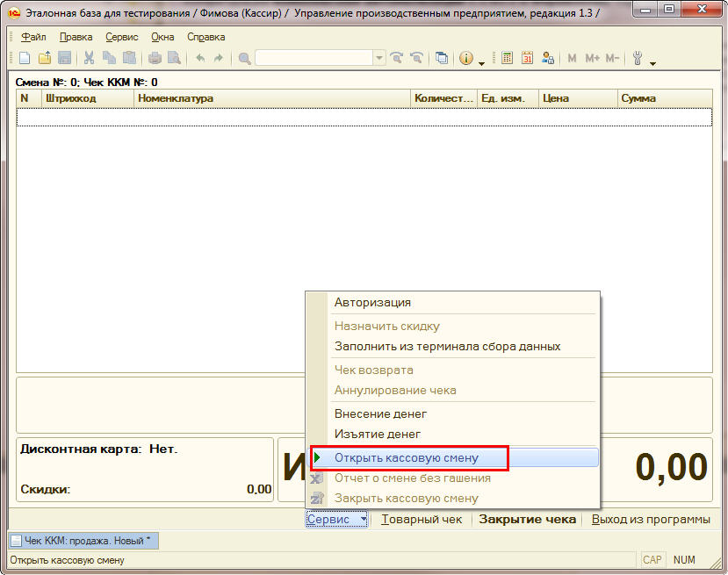Viewport: 728px width, 575px height.
Task: Select Назначить скидку menu entry
Action: (x=452, y=327)
